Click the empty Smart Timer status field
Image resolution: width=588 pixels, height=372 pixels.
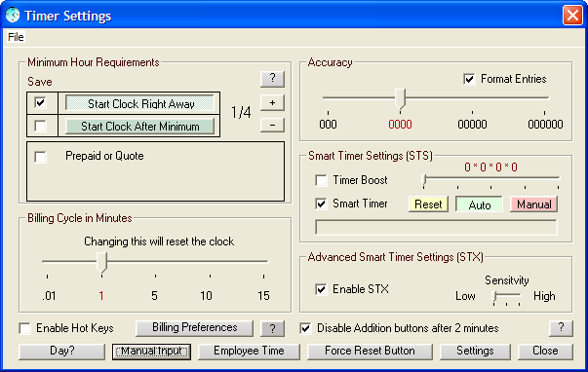tap(436, 228)
